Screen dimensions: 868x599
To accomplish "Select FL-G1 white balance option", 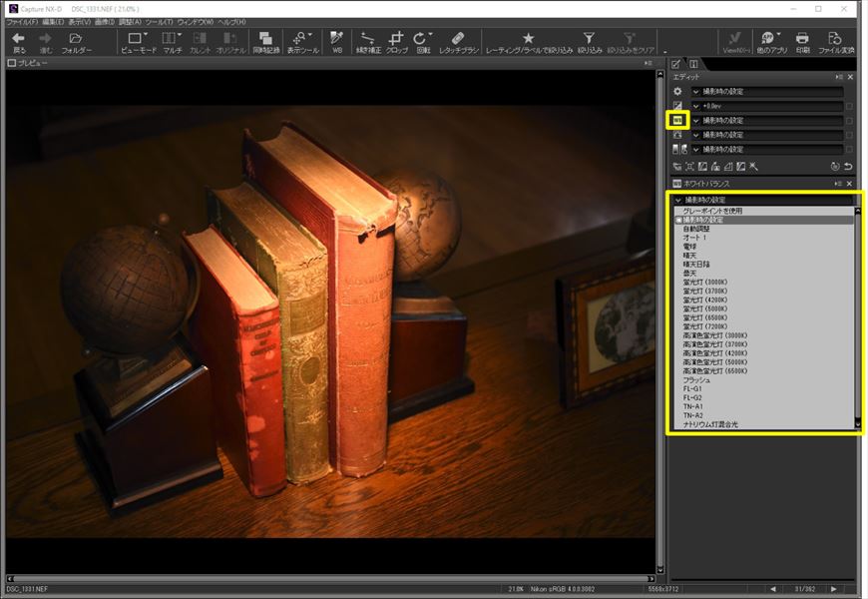I will (764, 389).
